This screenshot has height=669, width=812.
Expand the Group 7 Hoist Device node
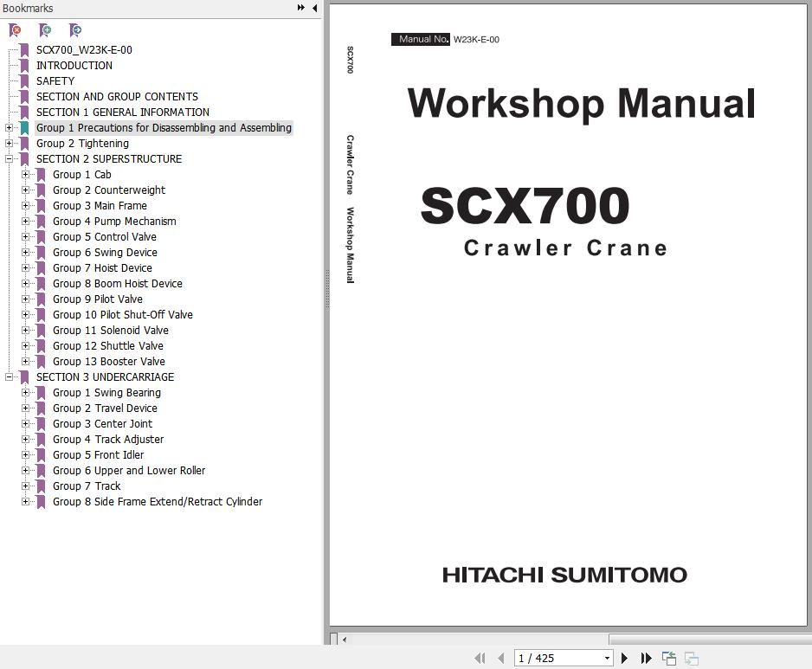[x=25, y=267]
